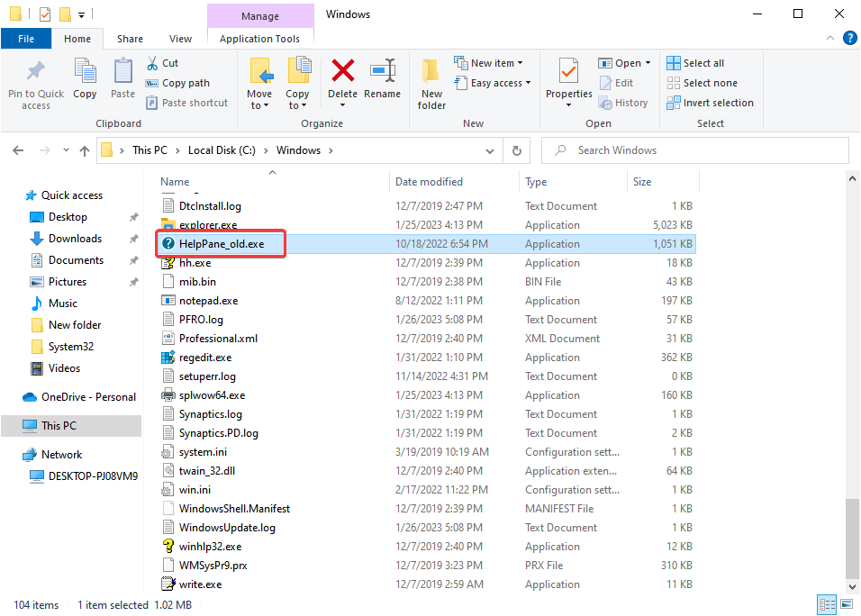Collapse the ribbon with the chevron
Viewport: 861px width, 616px height.
point(829,38)
